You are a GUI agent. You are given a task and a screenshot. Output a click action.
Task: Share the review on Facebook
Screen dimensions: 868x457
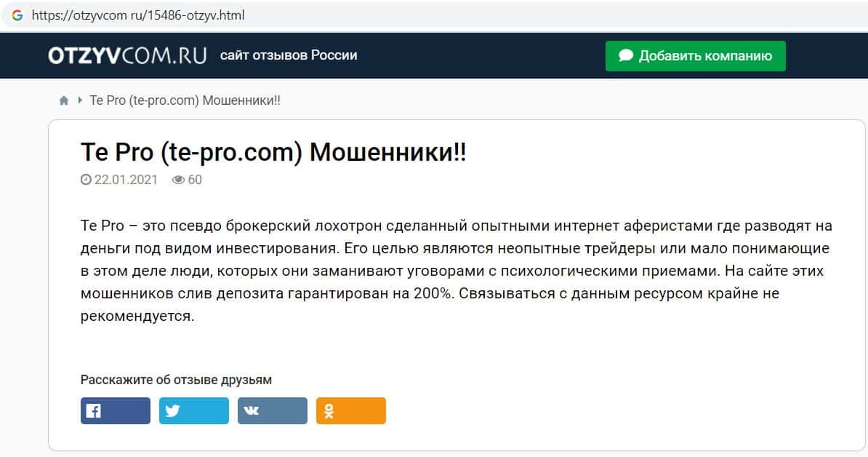click(x=116, y=410)
